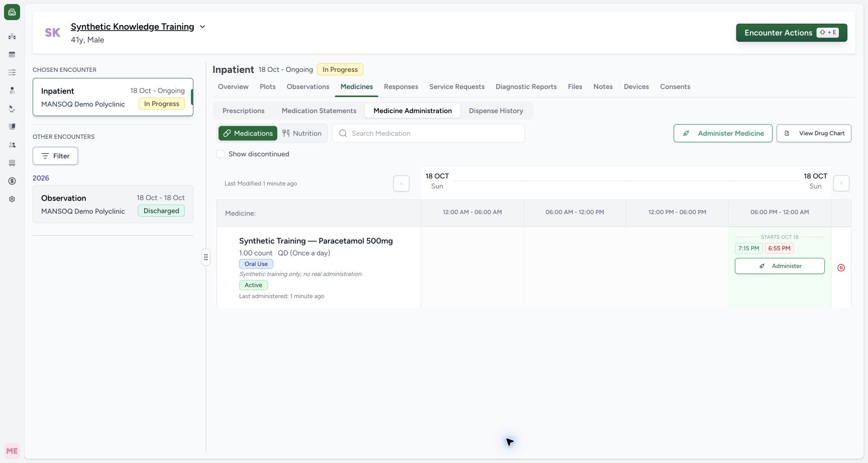Image resolution: width=868 pixels, height=463 pixels.
Task: Click the View Drug Chart button
Action: pyautogui.click(x=814, y=133)
